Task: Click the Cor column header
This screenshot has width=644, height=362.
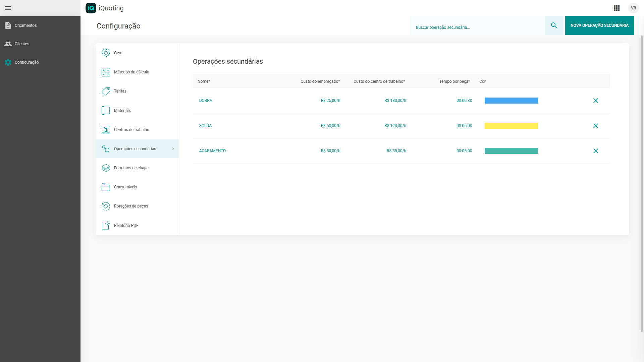Action: (x=482, y=81)
